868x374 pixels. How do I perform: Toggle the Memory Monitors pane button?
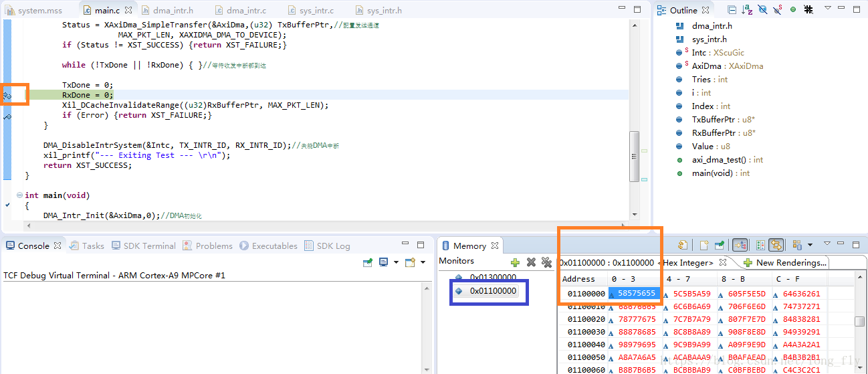[740, 246]
